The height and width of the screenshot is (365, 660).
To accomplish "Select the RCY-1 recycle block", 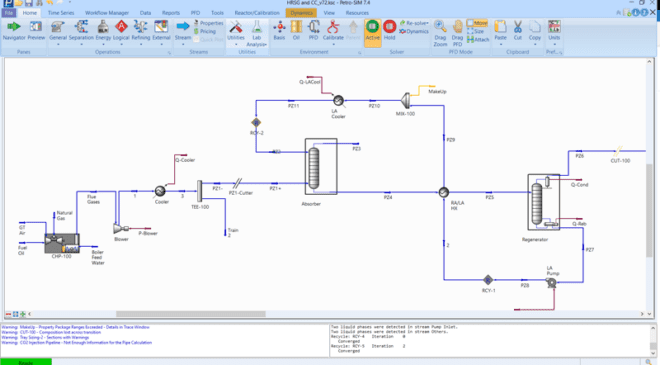I will coord(488,280).
